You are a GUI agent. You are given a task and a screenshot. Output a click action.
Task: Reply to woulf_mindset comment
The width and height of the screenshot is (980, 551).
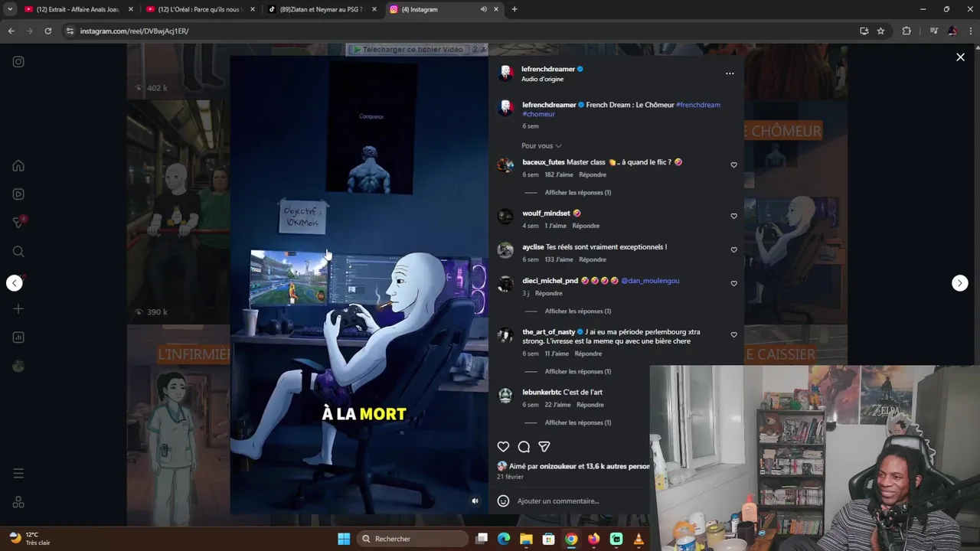586,226
